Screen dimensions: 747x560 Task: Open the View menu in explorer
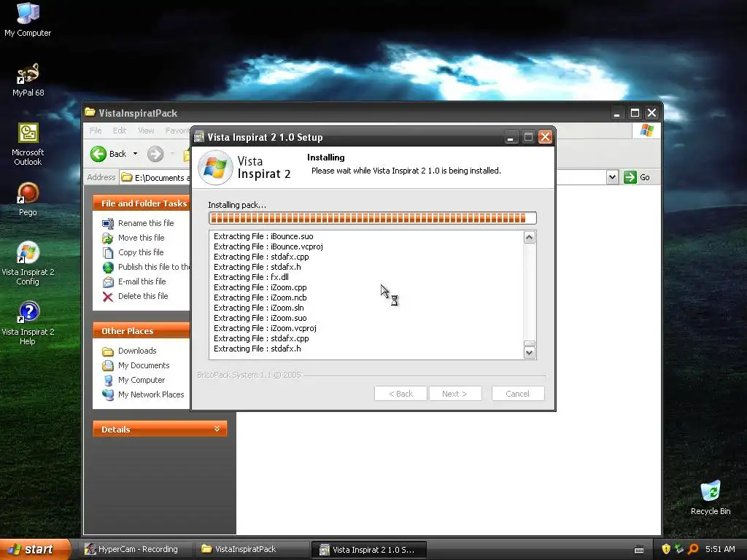tap(146, 131)
